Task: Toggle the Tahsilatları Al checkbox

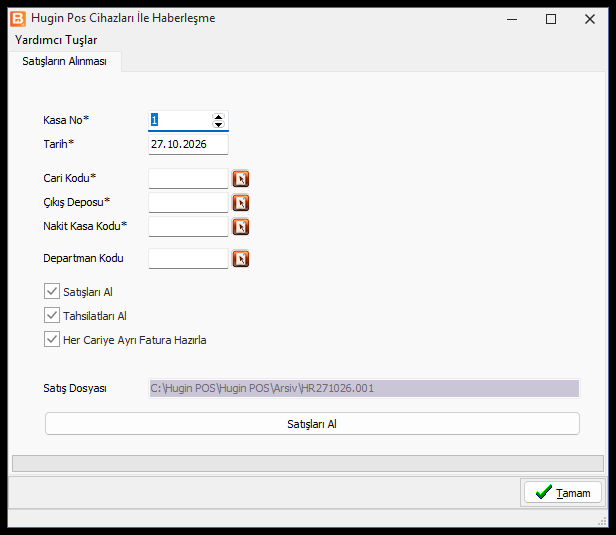Action: pos(52,315)
